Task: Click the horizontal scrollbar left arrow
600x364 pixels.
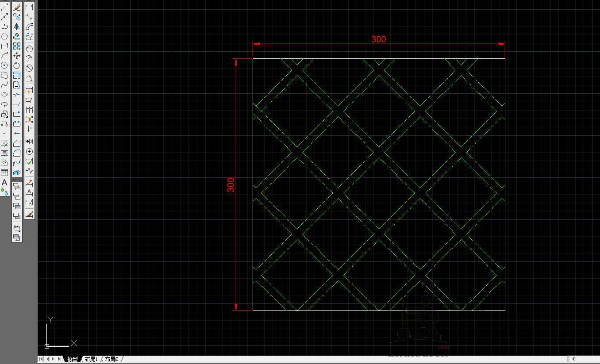Action: coord(573,359)
